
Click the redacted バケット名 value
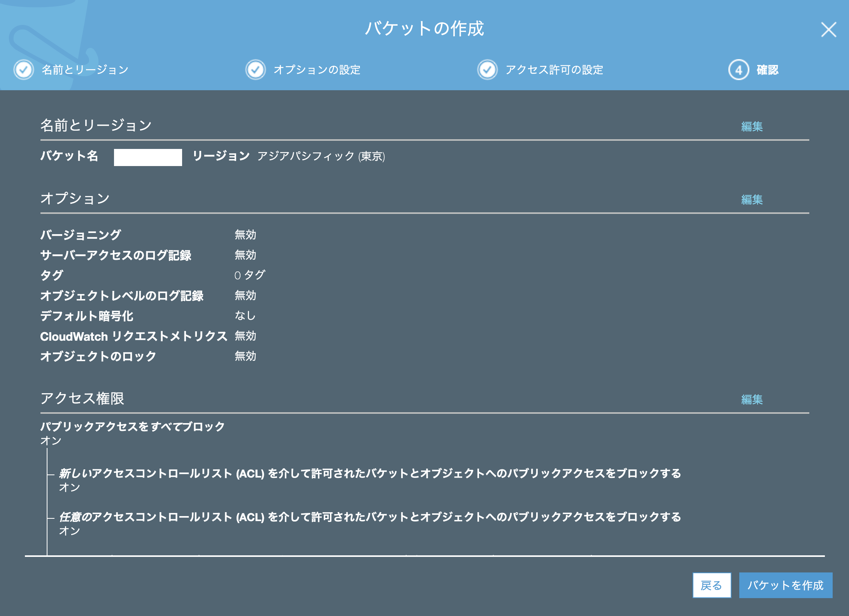[x=148, y=157]
